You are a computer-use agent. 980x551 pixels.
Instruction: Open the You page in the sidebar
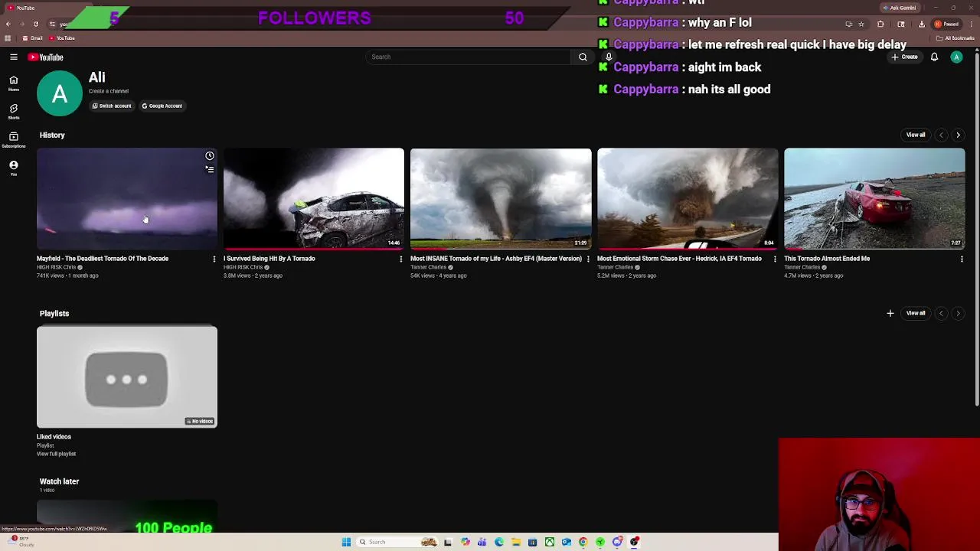point(14,168)
